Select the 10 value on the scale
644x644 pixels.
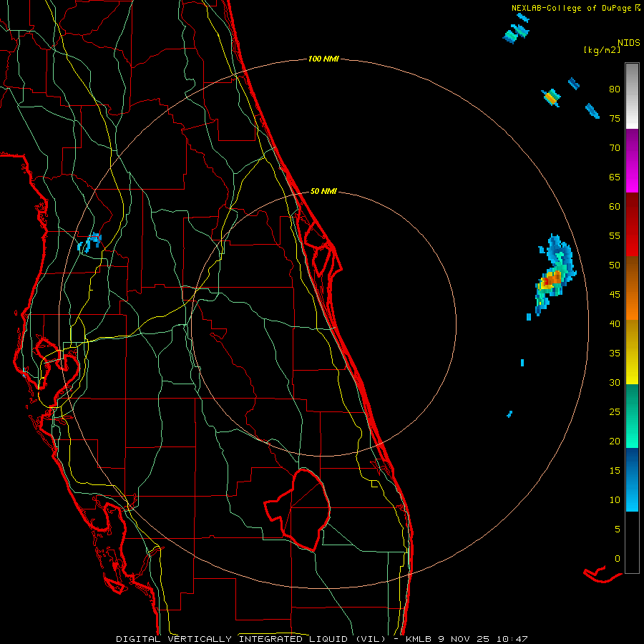click(615, 500)
